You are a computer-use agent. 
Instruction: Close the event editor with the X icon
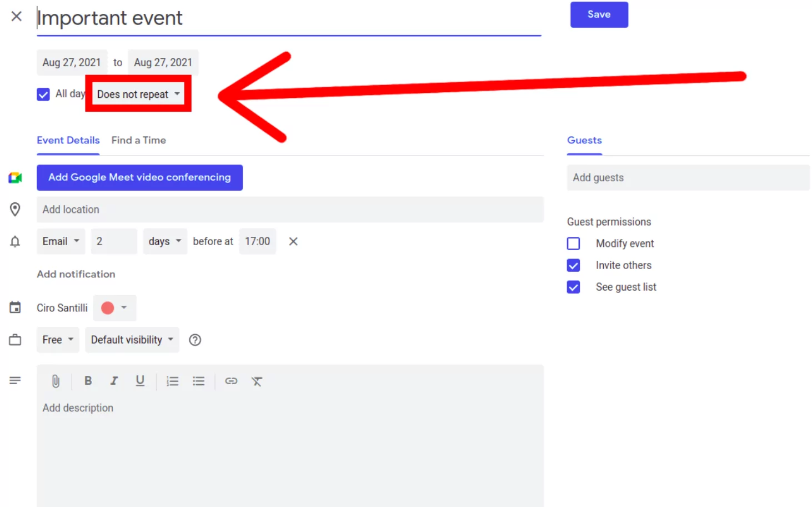[x=17, y=17]
